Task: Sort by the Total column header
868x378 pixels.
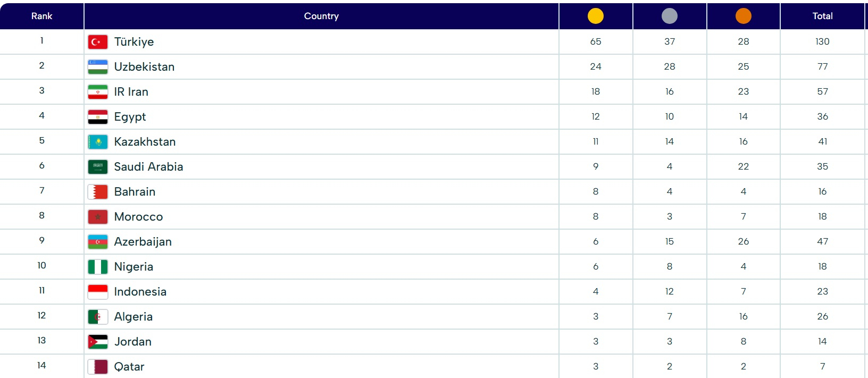Action: pyautogui.click(x=822, y=16)
